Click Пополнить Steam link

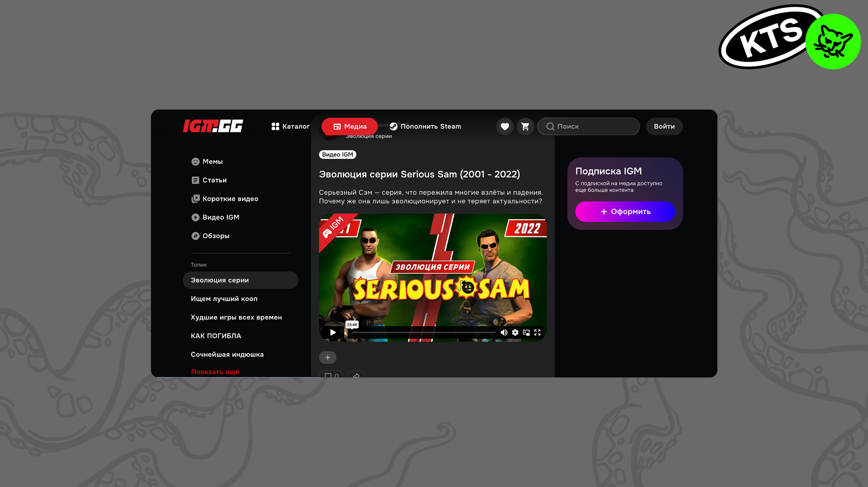click(425, 126)
